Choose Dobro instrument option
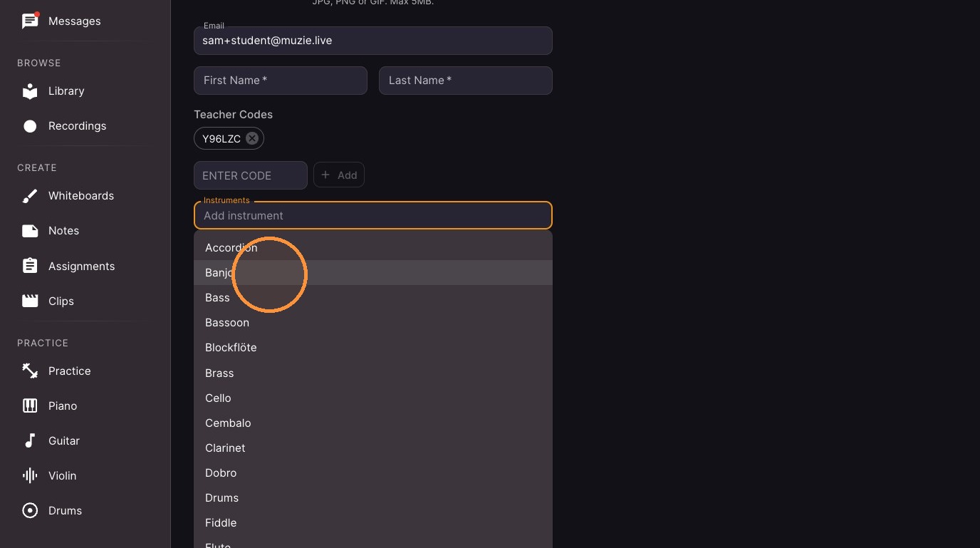 (373, 472)
